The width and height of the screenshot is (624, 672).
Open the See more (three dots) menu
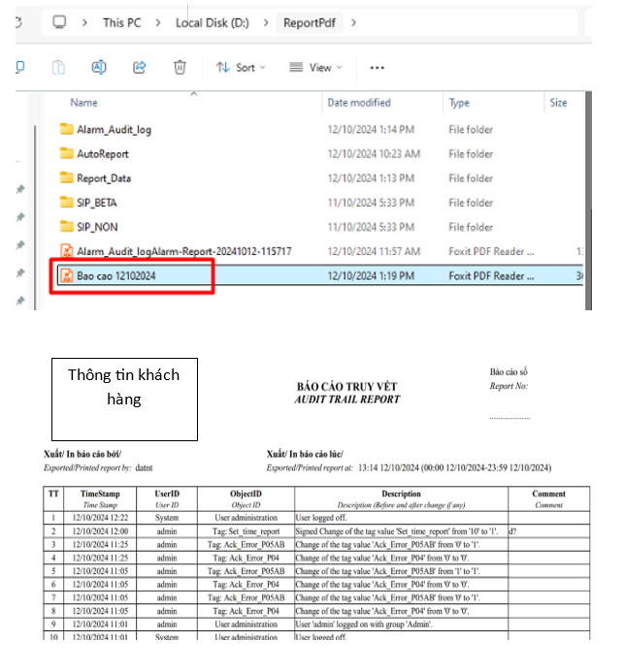[x=378, y=68]
